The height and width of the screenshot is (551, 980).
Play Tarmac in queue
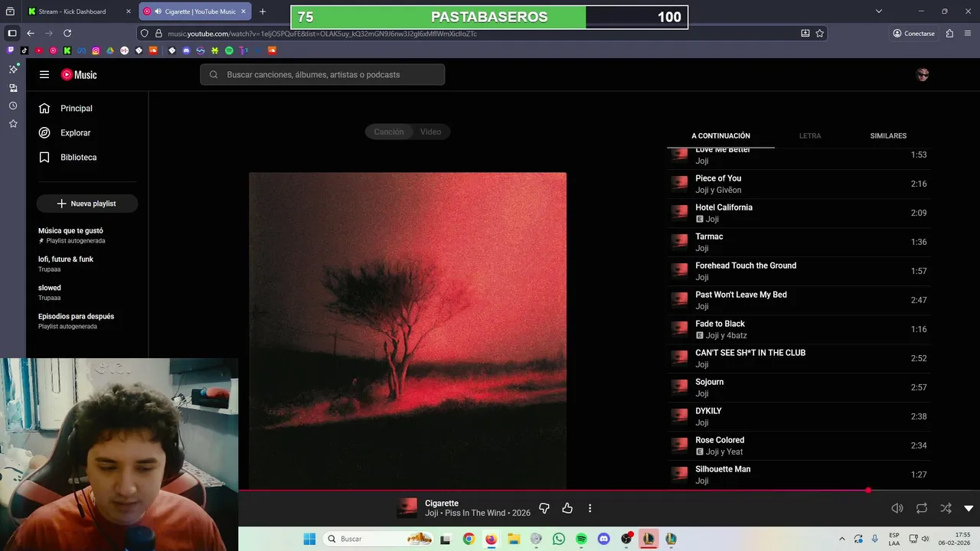pyautogui.click(x=799, y=242)
